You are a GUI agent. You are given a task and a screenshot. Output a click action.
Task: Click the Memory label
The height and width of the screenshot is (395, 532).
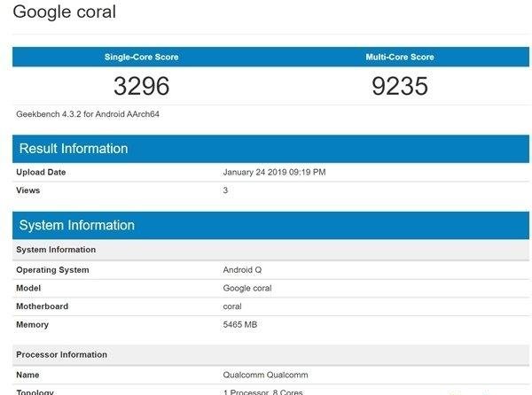pos(32,324)
